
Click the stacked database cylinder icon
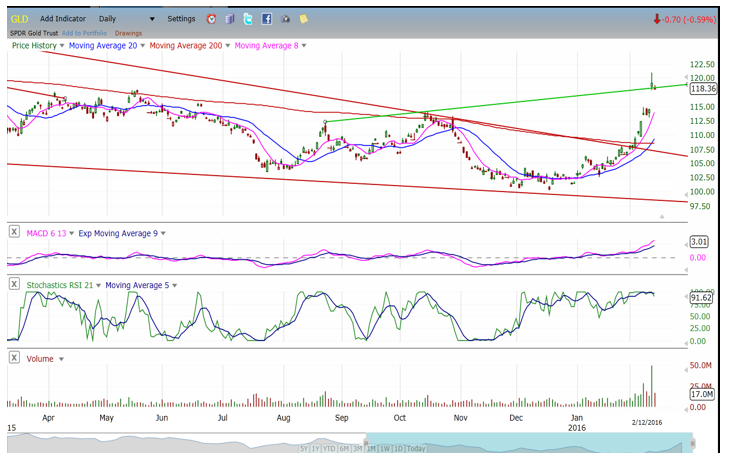click(230, 19)
